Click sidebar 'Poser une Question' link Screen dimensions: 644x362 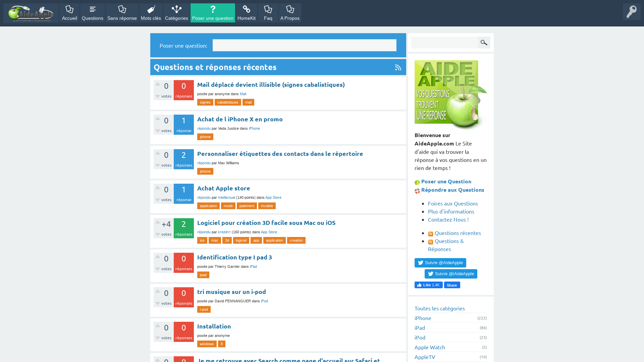pyautogui.click(x=446, y=181)
